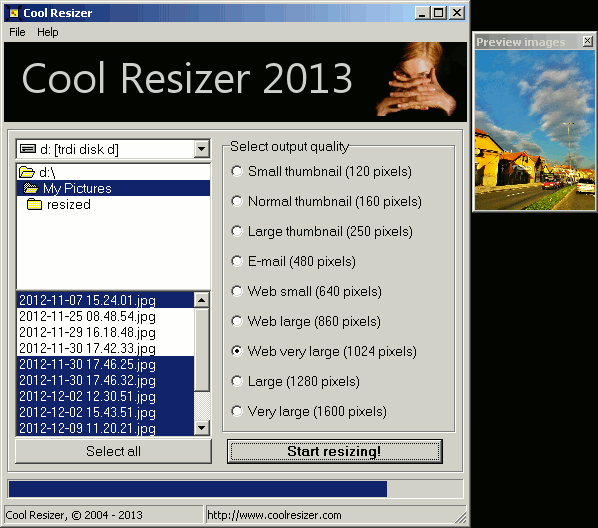The width and height of the screenshot is (598, 528).
Task: Open the File menu
Action: (x=17, y=32)
